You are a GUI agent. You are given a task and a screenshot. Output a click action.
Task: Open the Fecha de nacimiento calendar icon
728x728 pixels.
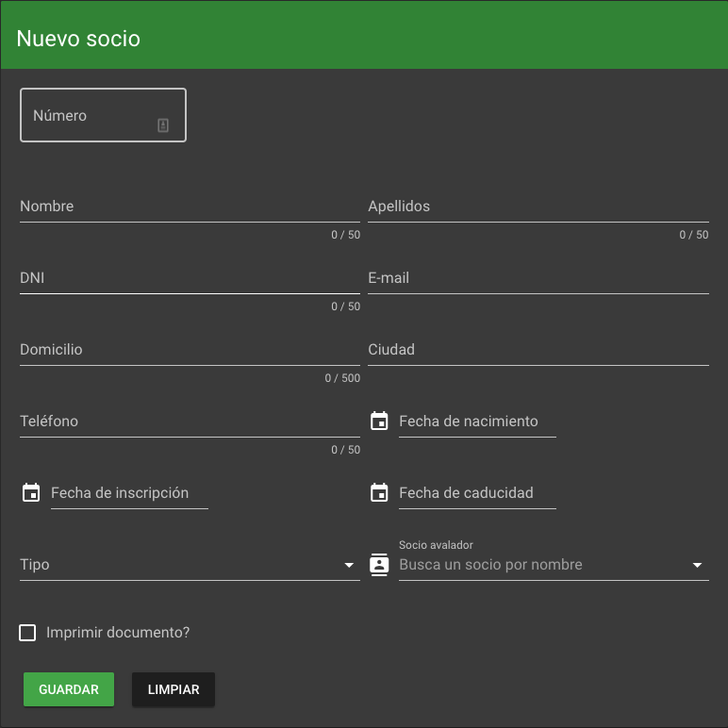click(x=379, y=422)
